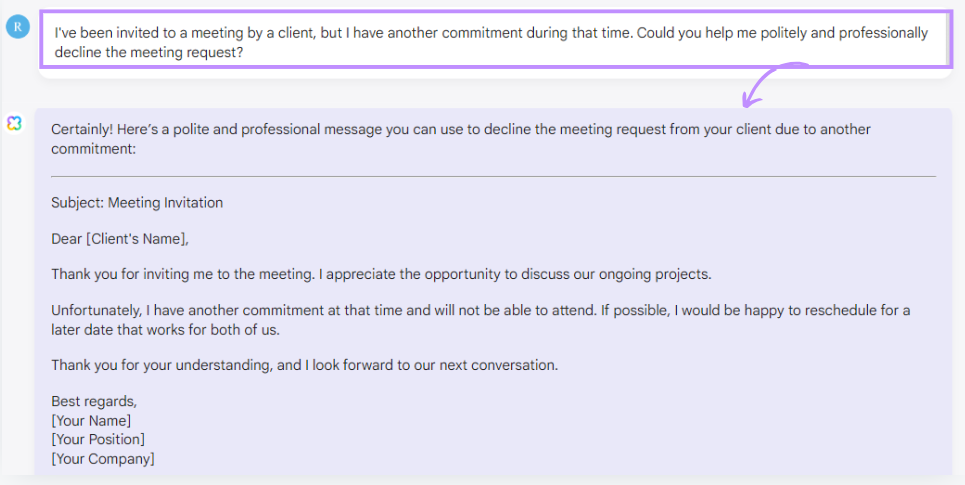
Task: Click the '[Your Company]' placeholder
Action: [103, 459]
